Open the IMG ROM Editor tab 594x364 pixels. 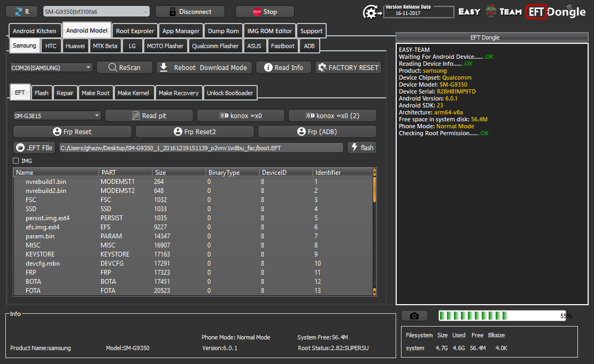269,31
